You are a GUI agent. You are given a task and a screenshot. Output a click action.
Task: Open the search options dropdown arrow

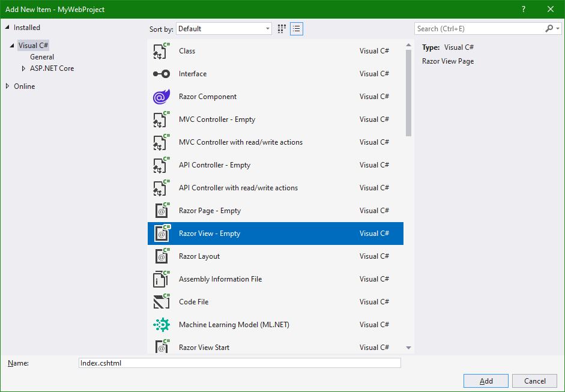[558, 28]
